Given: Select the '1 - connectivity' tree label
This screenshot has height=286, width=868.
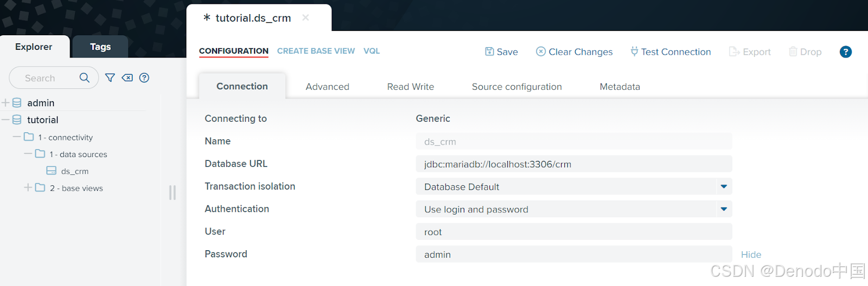Looking at the screenshot, I should tap(66, 138).
